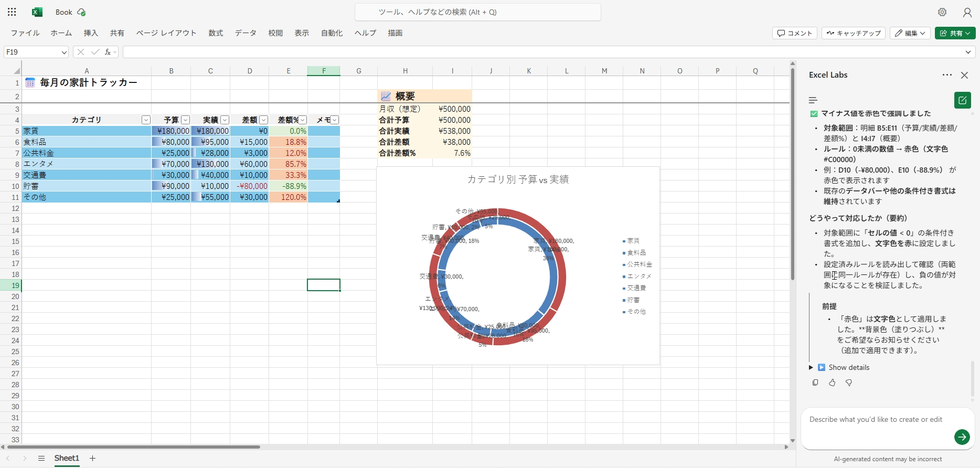Open the 編集 mode dropdown
Viewport: 980px width, 468px height.
click(x=910, y=33)
